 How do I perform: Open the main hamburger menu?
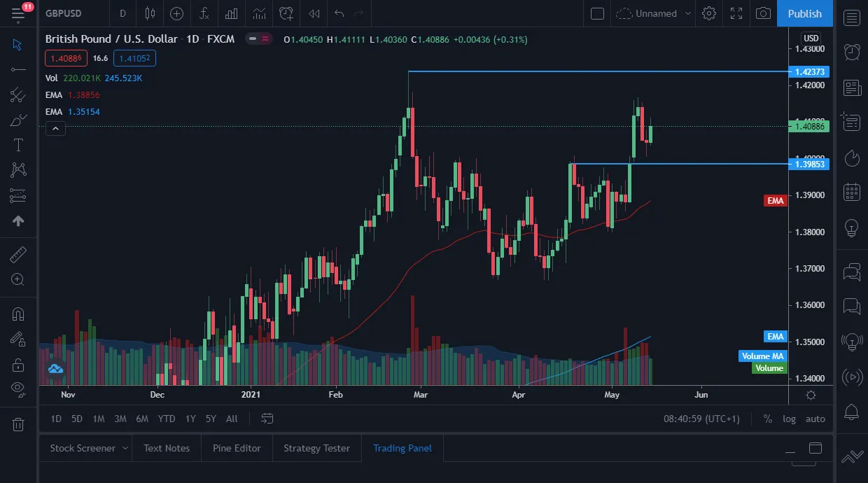[18, 13]
